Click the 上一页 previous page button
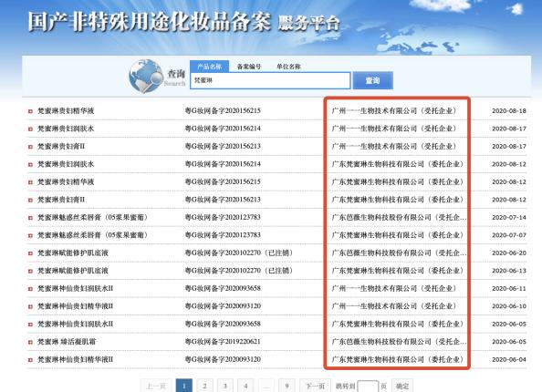Screen dimensions: 542x392 click(x=156, y=386)
